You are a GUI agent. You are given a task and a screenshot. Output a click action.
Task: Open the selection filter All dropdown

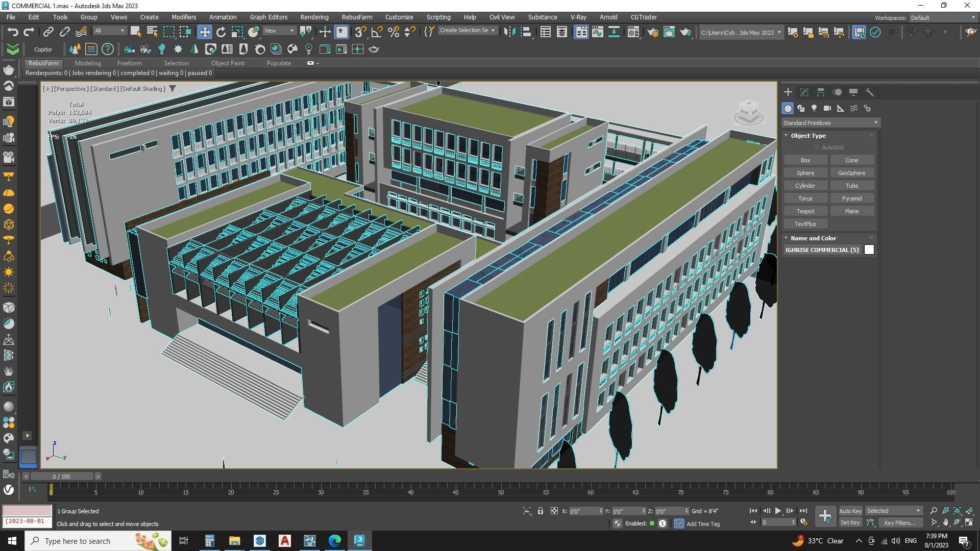(109, 31)
